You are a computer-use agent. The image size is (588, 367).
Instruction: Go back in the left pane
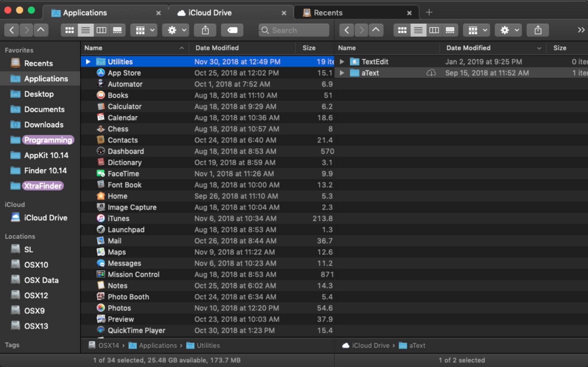pos(12,30)
